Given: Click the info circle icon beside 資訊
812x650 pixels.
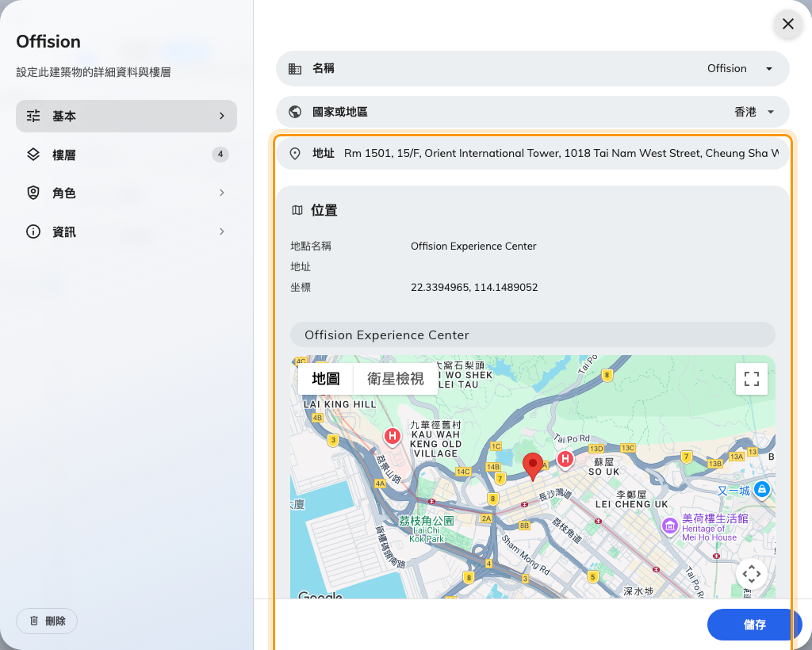Looking at the screenshot, I should click(33, 231).
